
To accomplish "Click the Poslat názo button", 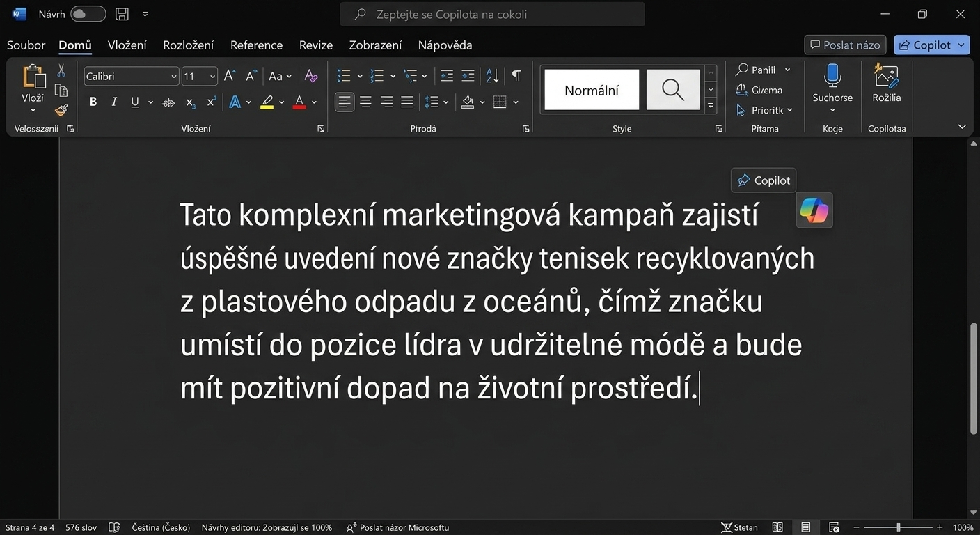I will coord(845,45).
